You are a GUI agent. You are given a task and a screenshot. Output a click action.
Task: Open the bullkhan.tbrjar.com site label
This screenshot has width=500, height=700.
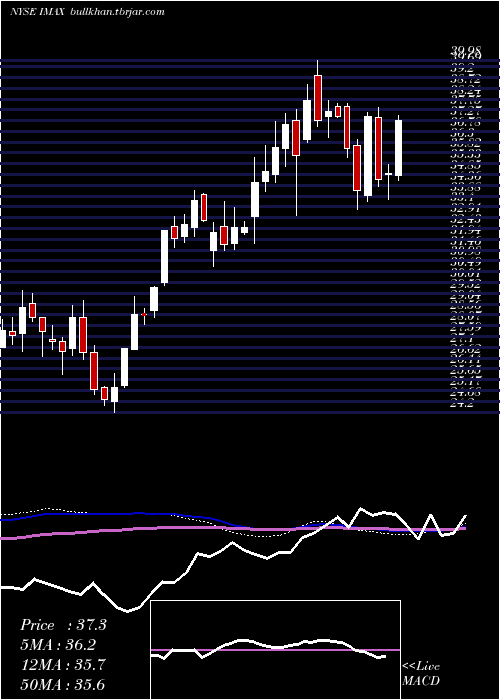[117, 12]
